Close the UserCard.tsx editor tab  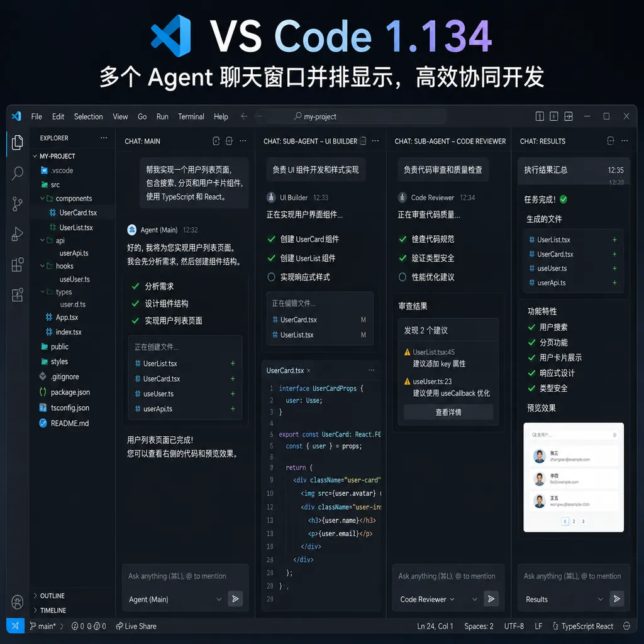click(x=308, y=370)
